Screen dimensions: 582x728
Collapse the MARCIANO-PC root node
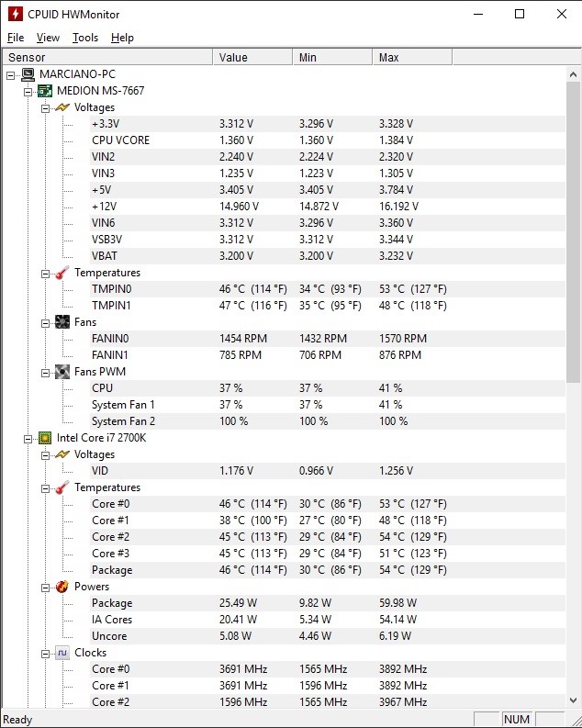tap(11, 74)
